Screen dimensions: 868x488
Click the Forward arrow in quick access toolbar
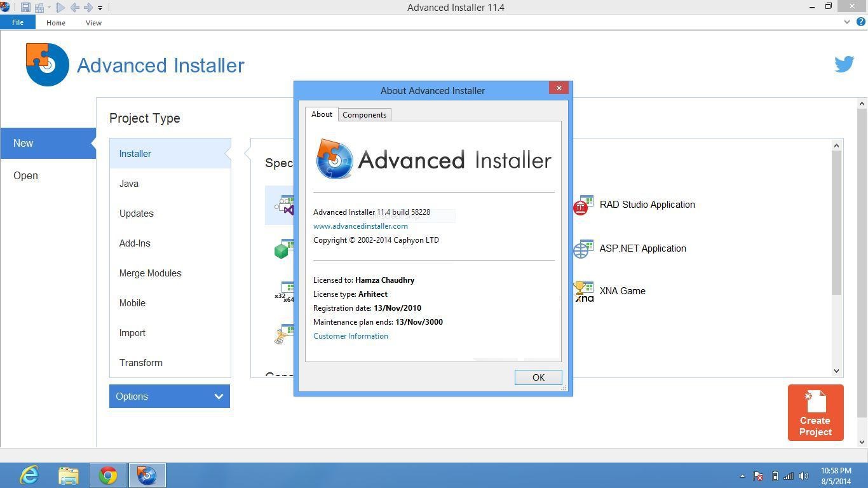88,8
